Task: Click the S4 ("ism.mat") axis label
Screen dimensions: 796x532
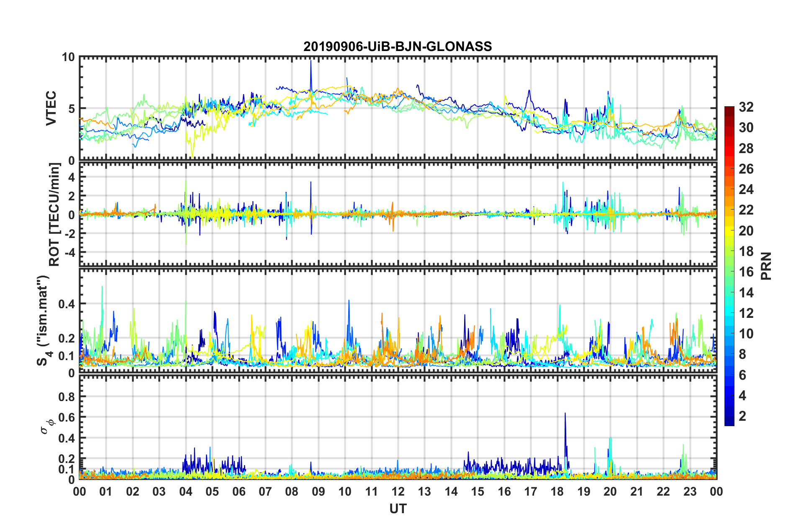Action: pos(44,320)
